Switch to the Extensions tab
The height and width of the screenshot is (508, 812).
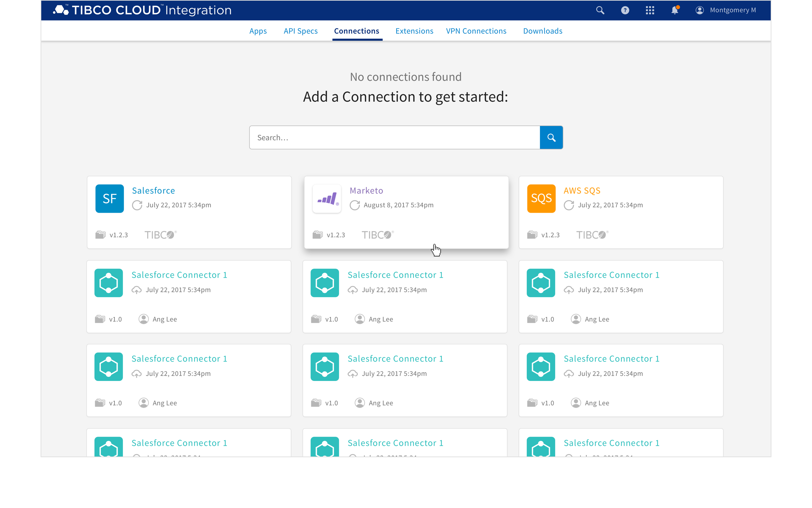tap(414, 31)
